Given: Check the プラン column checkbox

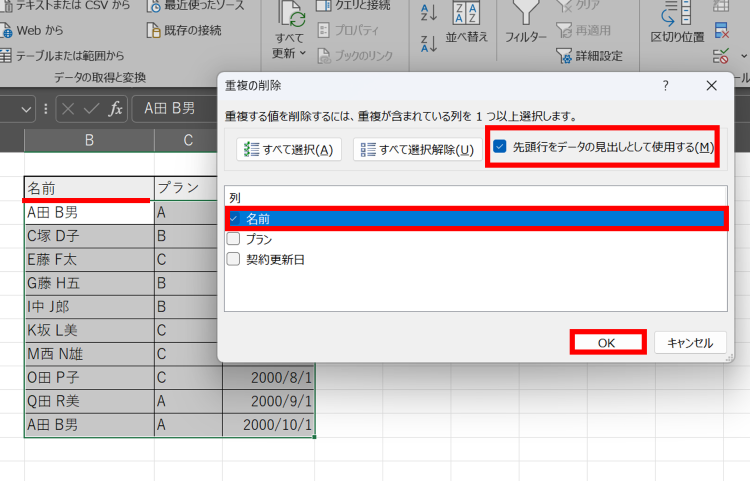Looking at the screenshot, I should (234, 239).
